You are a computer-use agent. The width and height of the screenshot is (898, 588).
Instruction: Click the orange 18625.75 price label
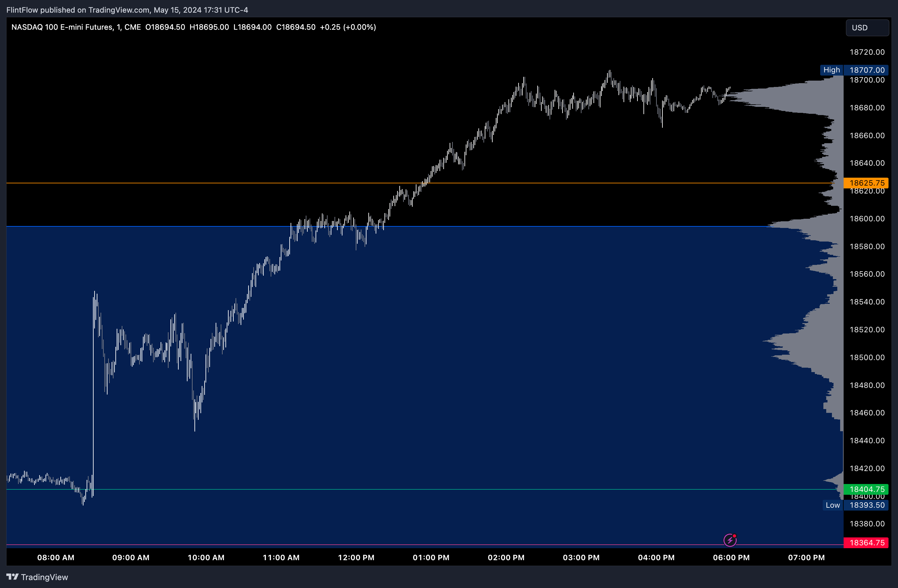pyautogui.click(x=866, y=183)
